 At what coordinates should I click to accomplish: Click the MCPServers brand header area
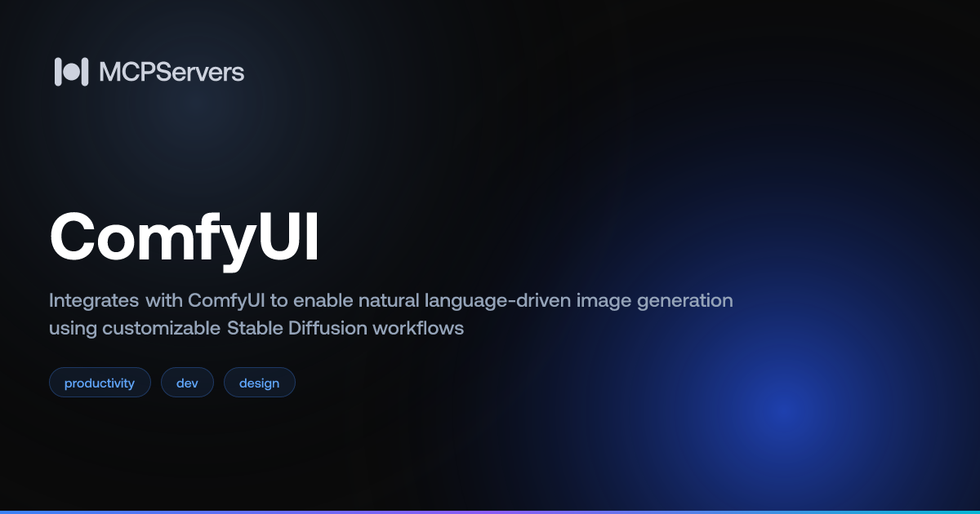click(x=149, y=72)
